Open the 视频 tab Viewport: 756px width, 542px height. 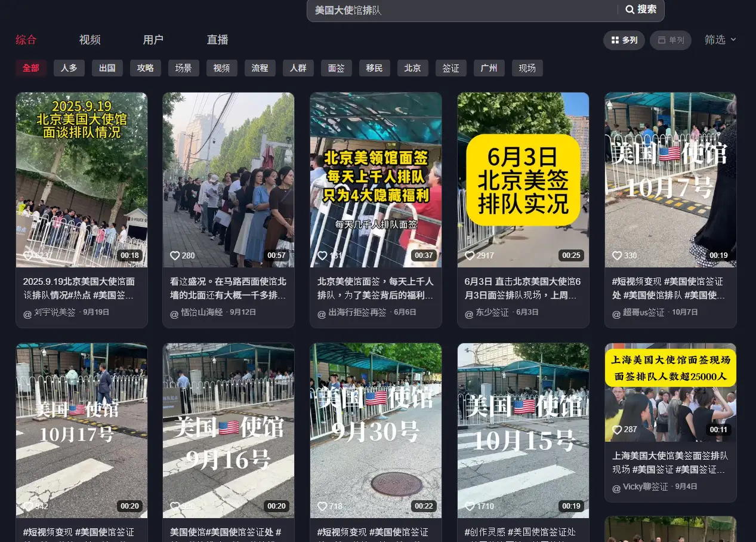coord(90,40)
